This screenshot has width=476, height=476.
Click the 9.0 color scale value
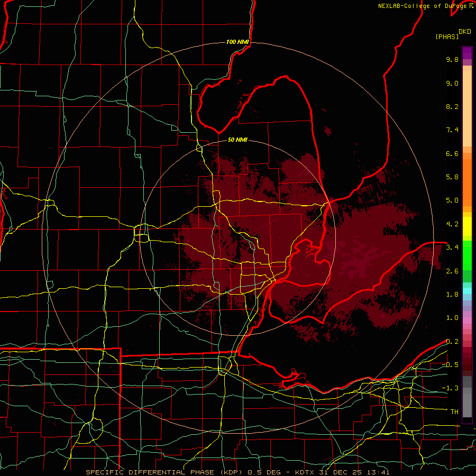coord(452,83)
